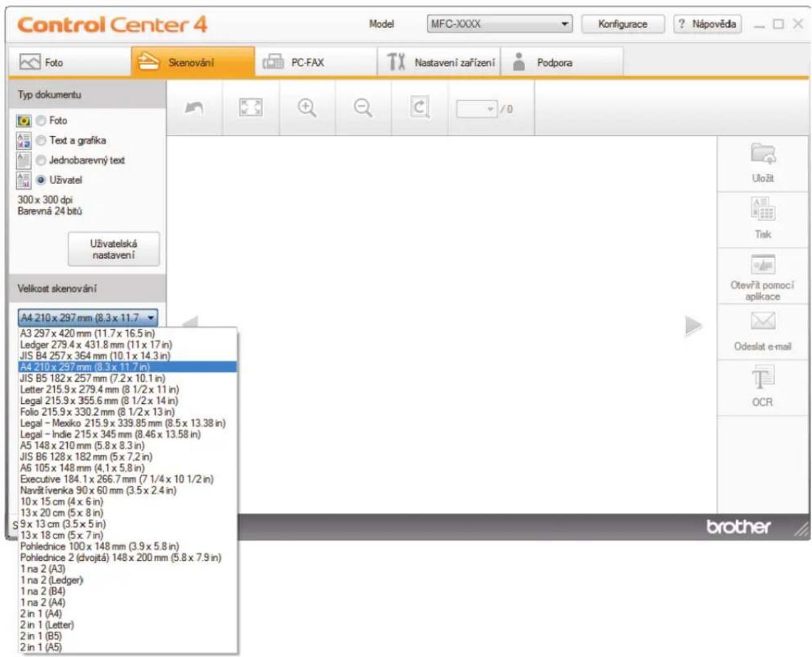Click the Tisk print icon

coord(763,209)
